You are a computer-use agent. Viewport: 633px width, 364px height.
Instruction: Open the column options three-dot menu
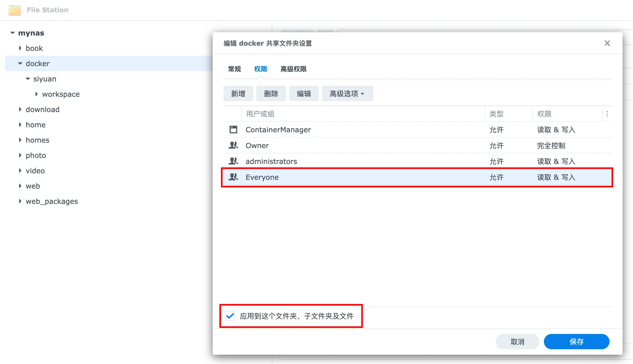[607, 114]
